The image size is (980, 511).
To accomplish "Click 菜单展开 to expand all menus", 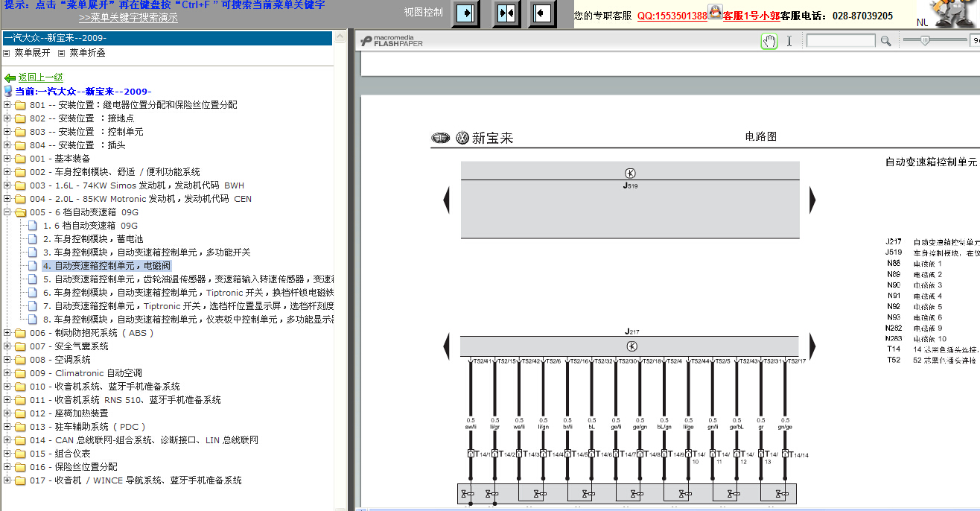I will (x=32, y=53).
